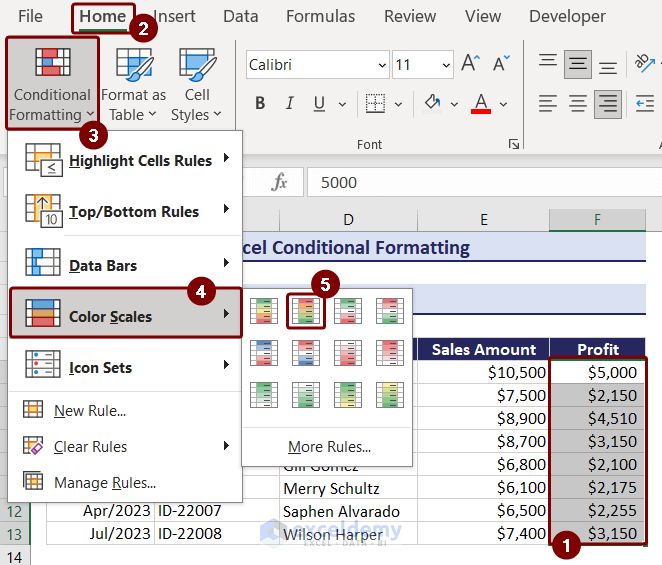Viewport: 662px width, 565px height.
Task: Click More Rules... link
Action: 329,447
